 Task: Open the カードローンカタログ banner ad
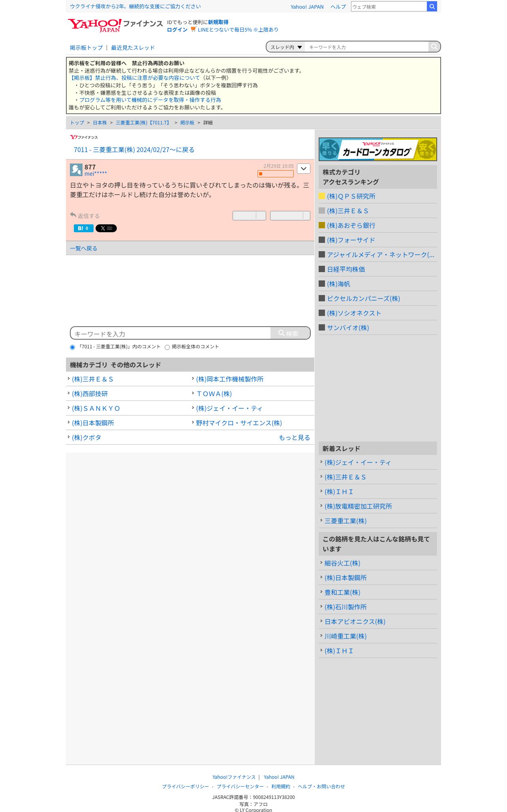378,149
